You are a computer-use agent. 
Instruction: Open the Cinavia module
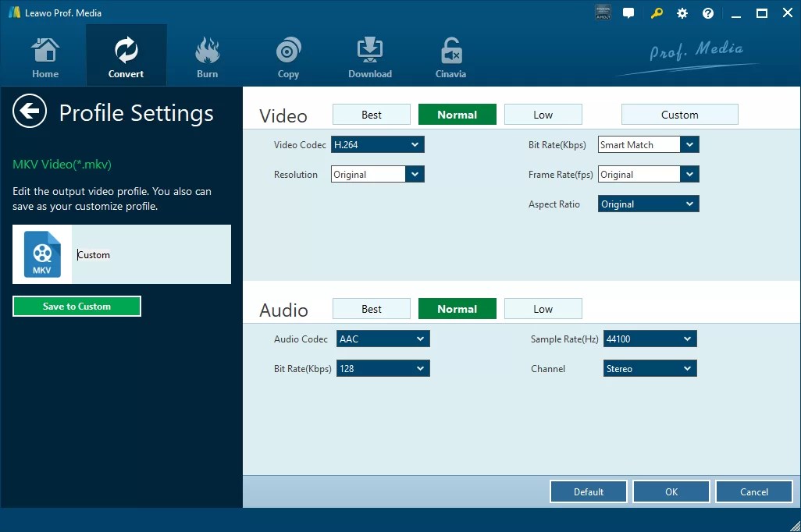450,55
